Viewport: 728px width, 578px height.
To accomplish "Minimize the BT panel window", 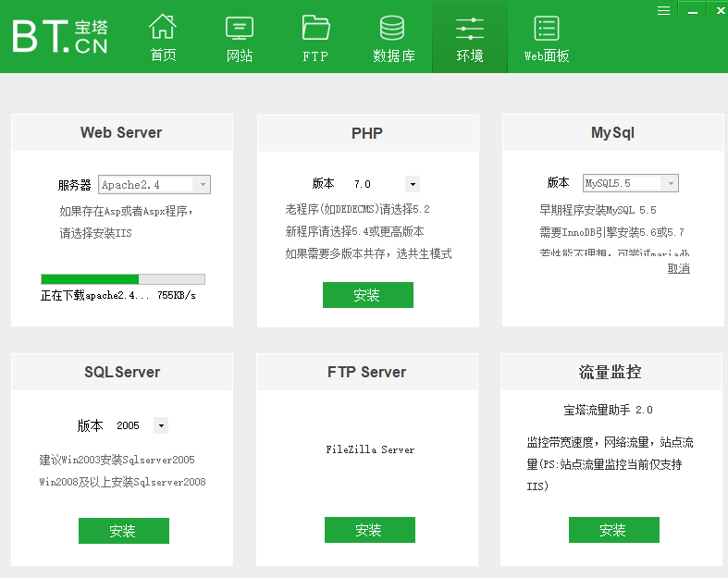I will click(693, 10).
